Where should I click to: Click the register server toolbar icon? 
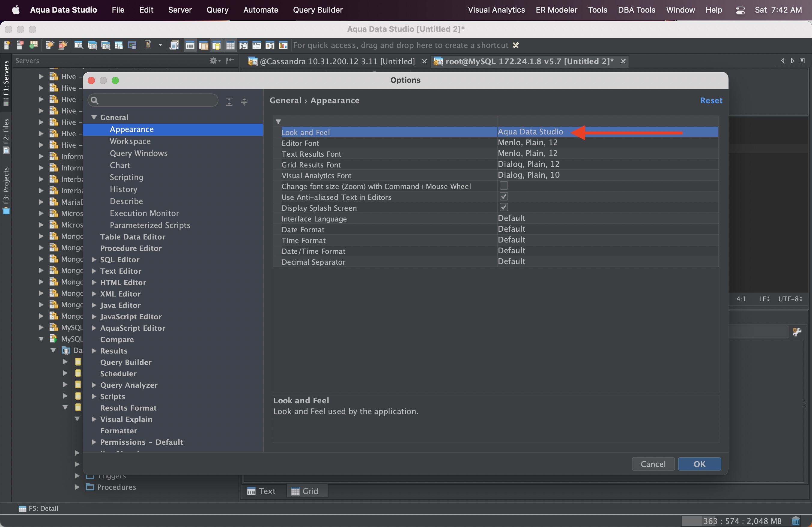(7, 45)
